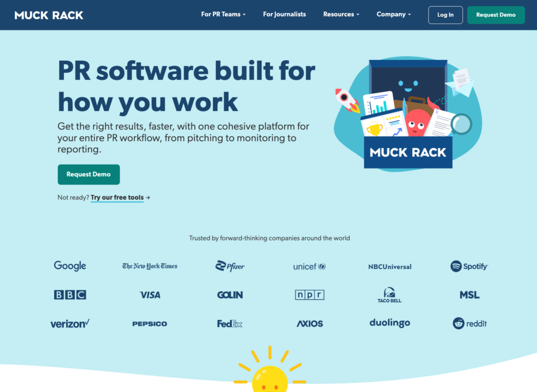Click Request Demo button below the hero text

click(89, 175)
